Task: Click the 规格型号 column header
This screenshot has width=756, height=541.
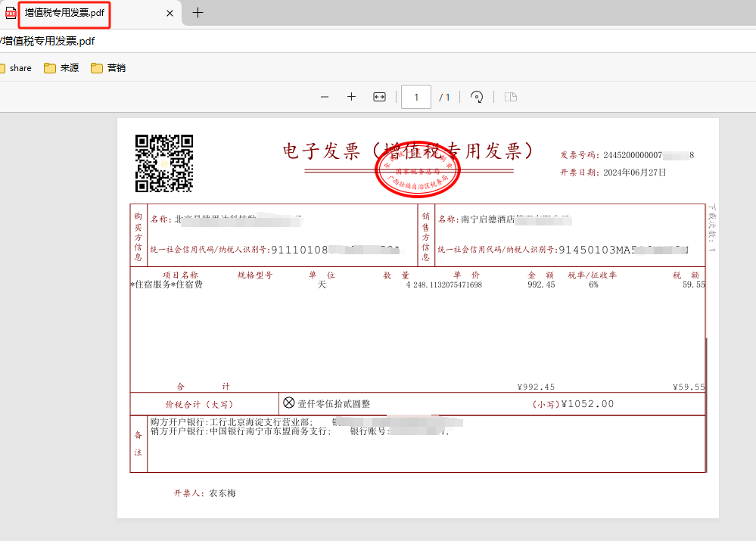Action: coord(255,275)
